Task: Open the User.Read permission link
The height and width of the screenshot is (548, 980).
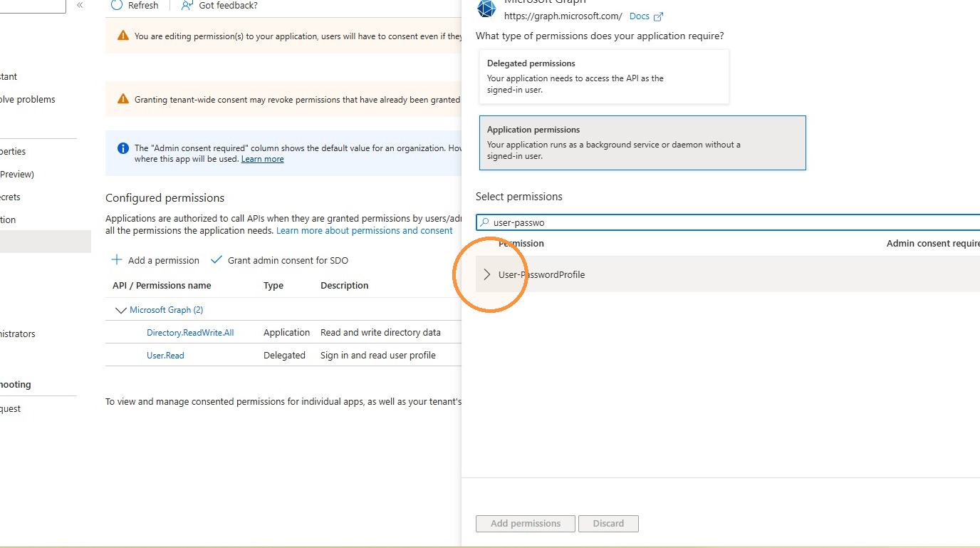Action: pyautogui.click(x=165, y=356)
